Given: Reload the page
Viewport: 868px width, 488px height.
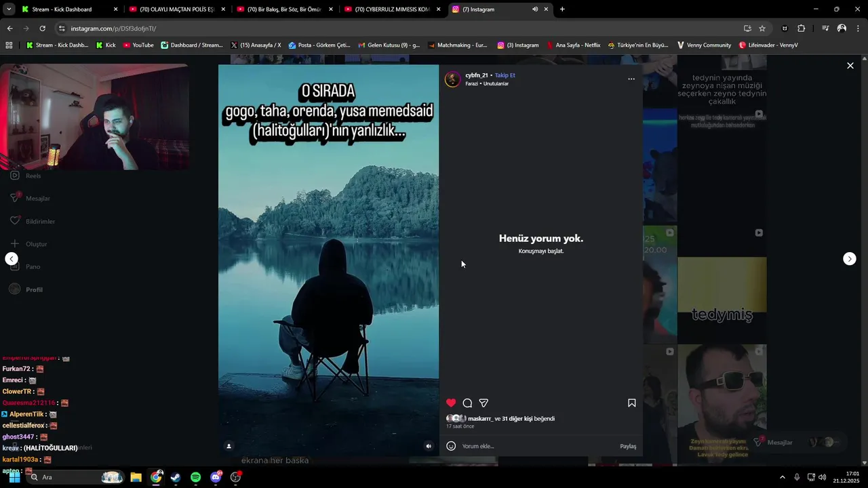Looking at the screenshot, I should pyautogui.click(x=42, y=28).
